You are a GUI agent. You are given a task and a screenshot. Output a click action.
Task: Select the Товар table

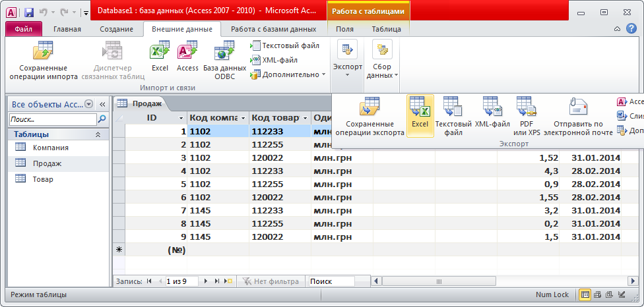point(58,179)
